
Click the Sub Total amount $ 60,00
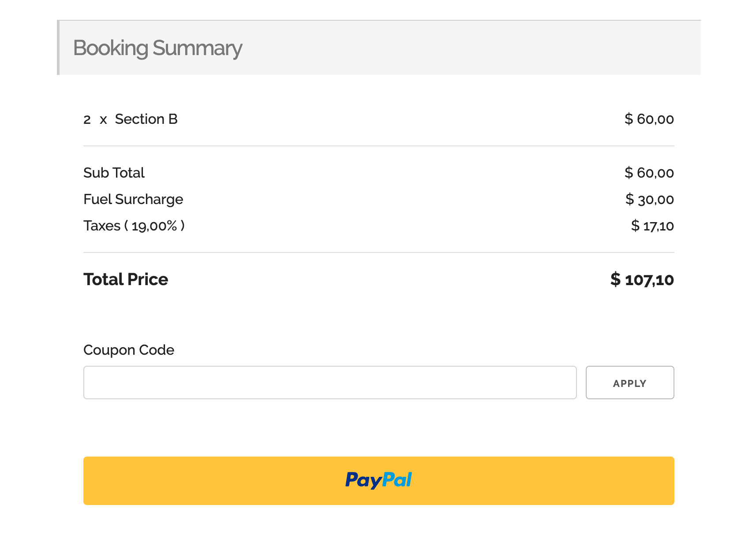pos(649,173)
